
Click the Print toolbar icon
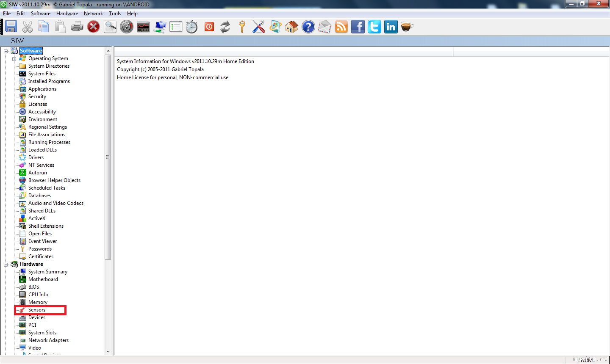point(77,27)
